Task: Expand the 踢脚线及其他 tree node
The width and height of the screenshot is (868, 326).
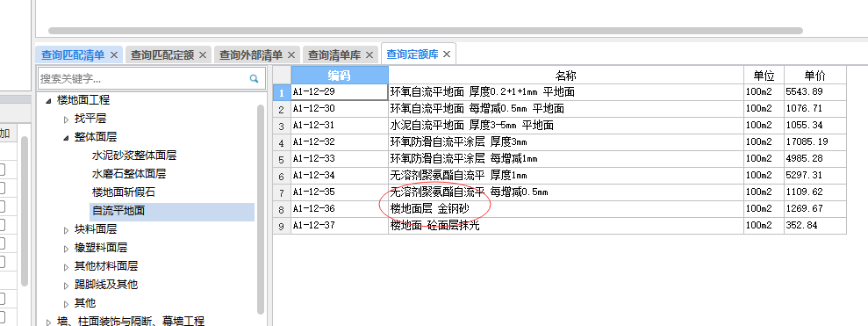Action: pos(67,285)
